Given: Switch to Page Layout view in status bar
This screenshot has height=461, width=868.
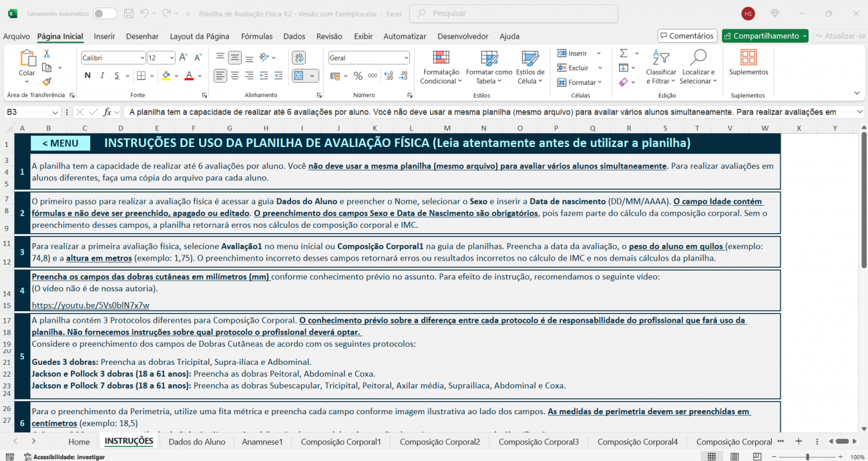Looking at the screenshot, I should 734,456.
